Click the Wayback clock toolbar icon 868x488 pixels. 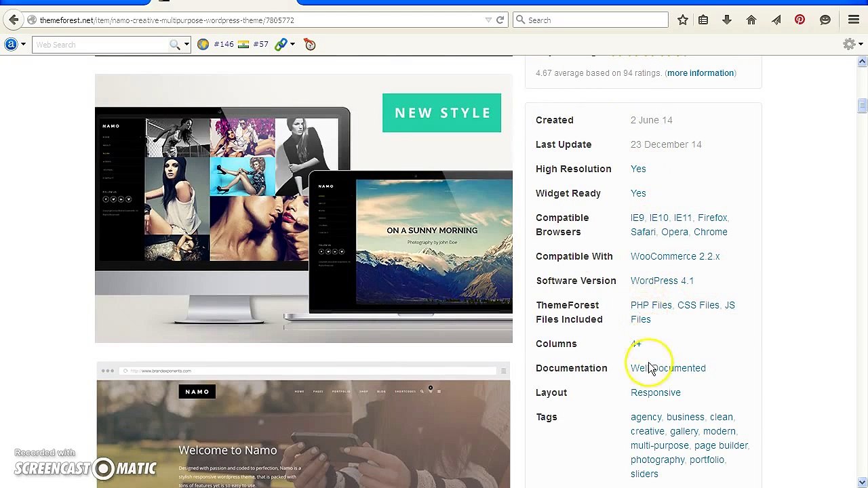tap(310, 44)
